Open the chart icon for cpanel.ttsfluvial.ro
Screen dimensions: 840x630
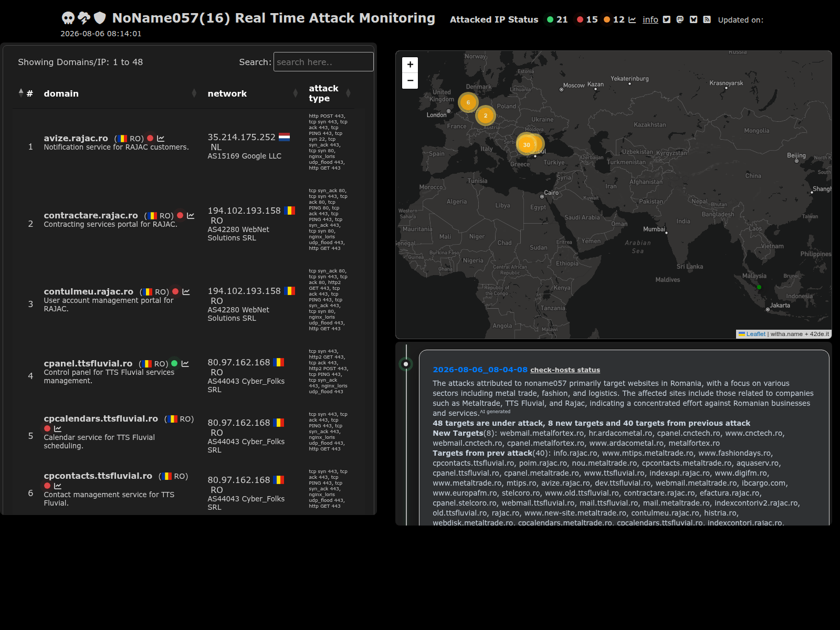(185, 364)
